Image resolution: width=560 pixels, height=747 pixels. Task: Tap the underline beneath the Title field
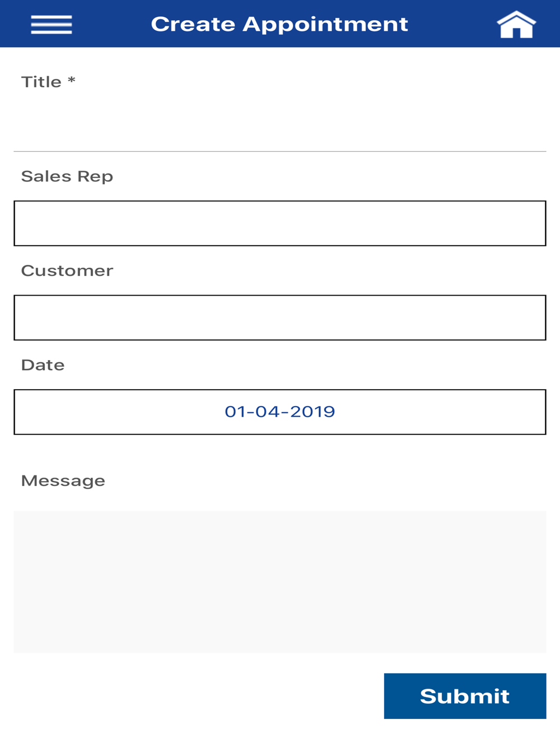coord(280,151)
